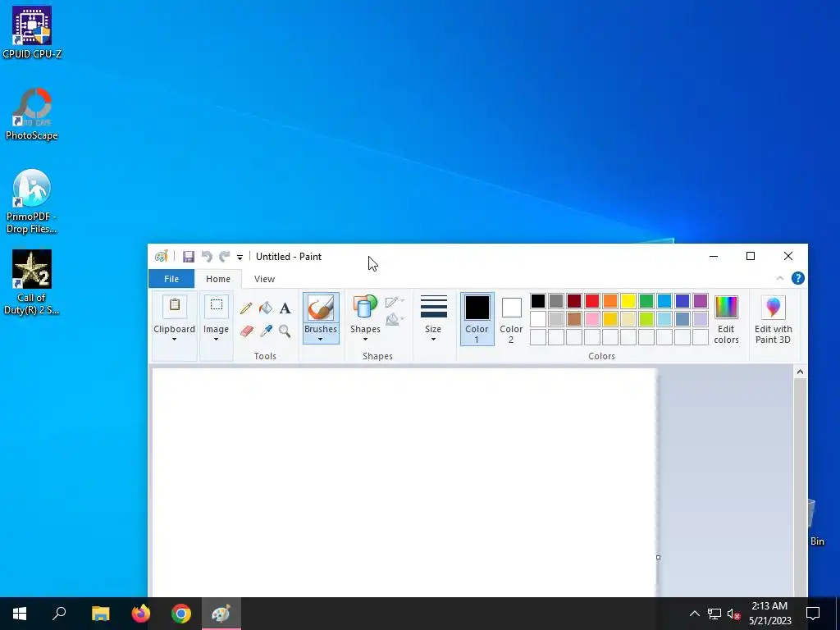Select Color 2 background slot
840x630 pixels.
511,319
